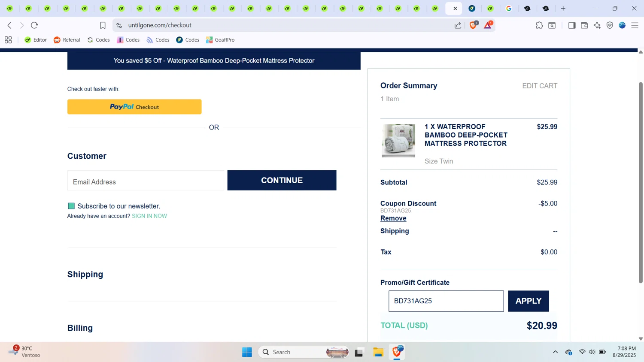Image resolution: width=644 pixels, height=362 pixels.
Task: Click EDIT CART link
Action: (x=540, y=86)
